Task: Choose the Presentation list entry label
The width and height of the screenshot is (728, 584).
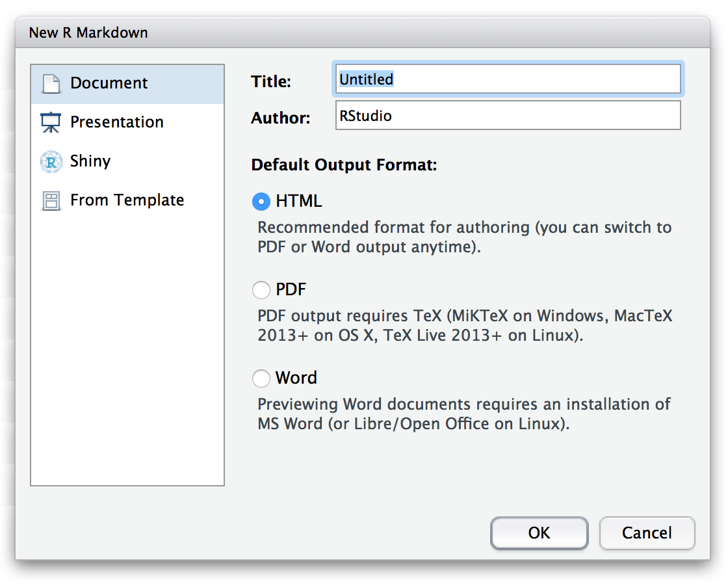Action: click(116, 122)
